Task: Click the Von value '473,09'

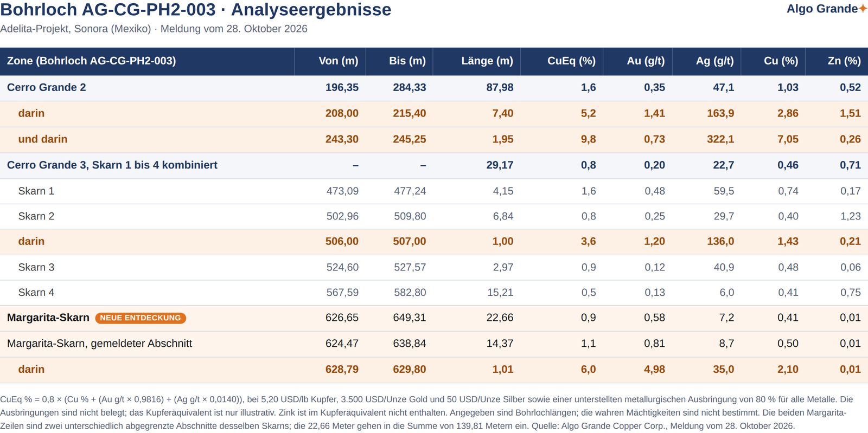Action: (x=342, y=191)
